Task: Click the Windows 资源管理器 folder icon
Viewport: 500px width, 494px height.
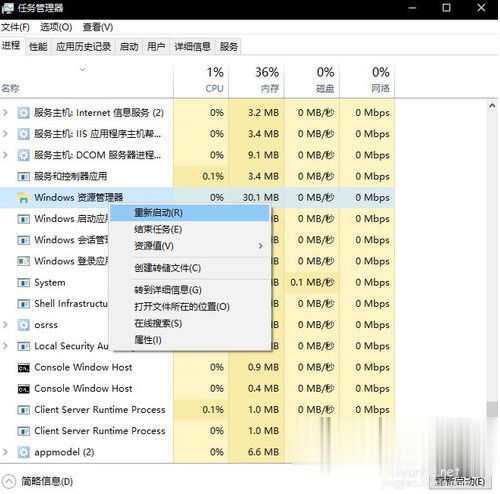Action: tap(23, 198)
